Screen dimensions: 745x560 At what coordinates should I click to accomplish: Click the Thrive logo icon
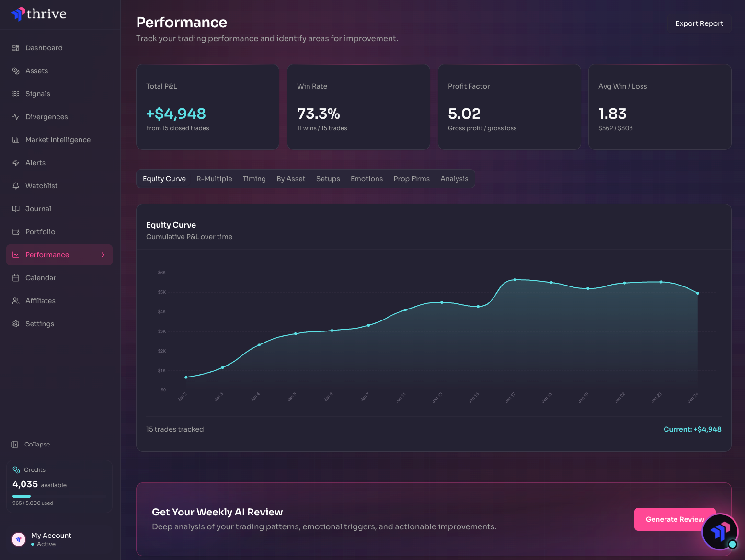tap(18, 14)
